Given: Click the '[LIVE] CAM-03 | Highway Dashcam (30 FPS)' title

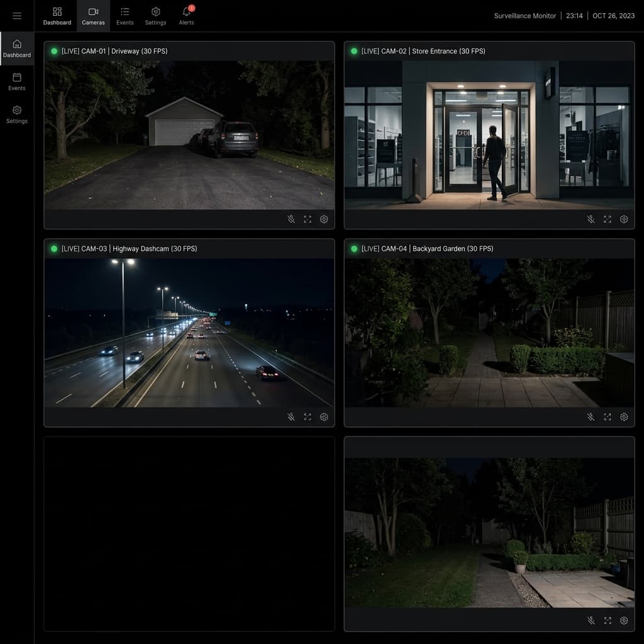Looking at the screenshot, I should [130, 249].
